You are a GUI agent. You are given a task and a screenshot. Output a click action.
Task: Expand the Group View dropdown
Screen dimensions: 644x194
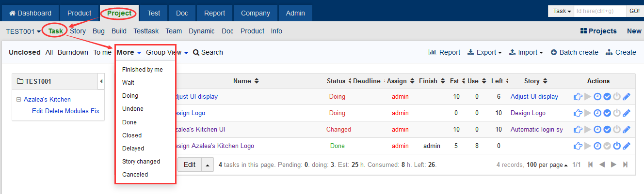coord(167,52)
